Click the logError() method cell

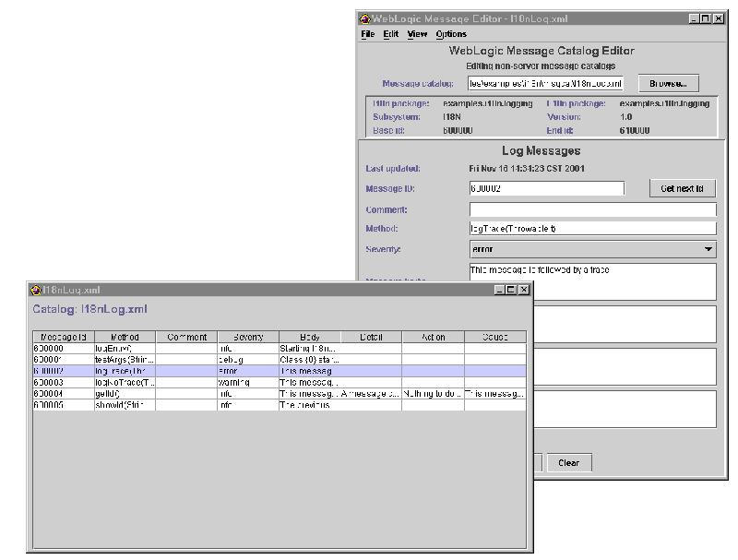click(x=125, y=348)
